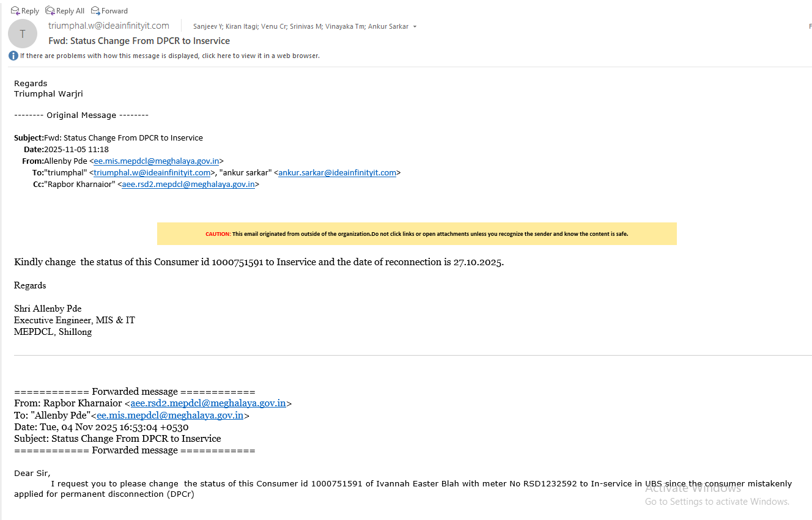Open Allenby Pde's email link in forwarded To line

coord(170,415)
